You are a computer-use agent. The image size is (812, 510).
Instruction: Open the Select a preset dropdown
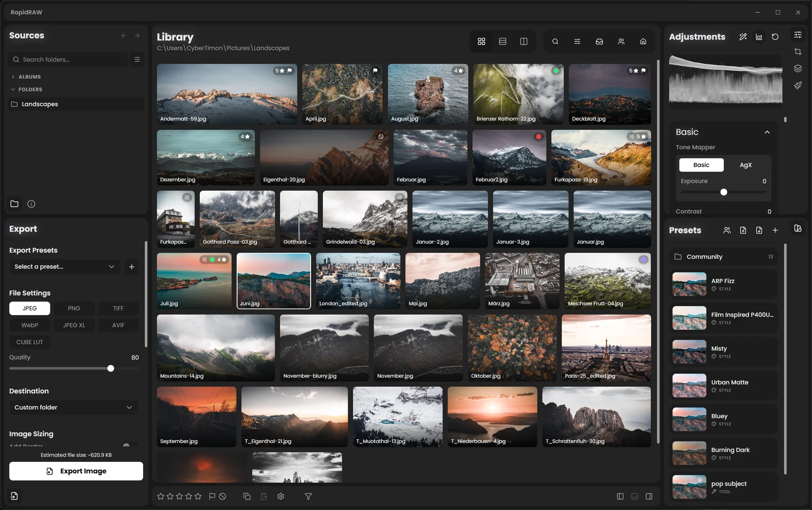tap(65, 267)
